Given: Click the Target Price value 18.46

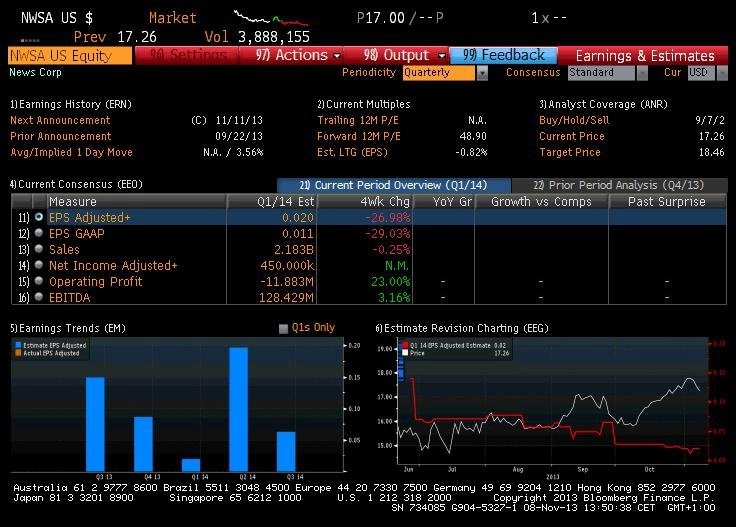Looking at the screenshot, I should 712,152.
